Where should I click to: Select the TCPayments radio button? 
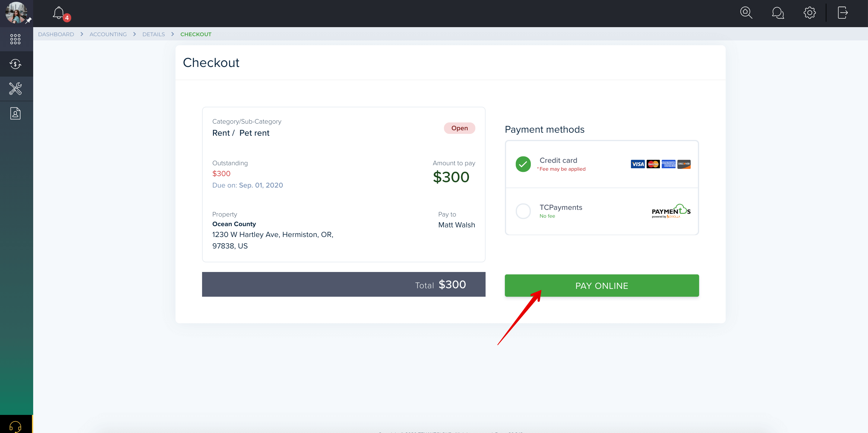[x=523, y=211]
